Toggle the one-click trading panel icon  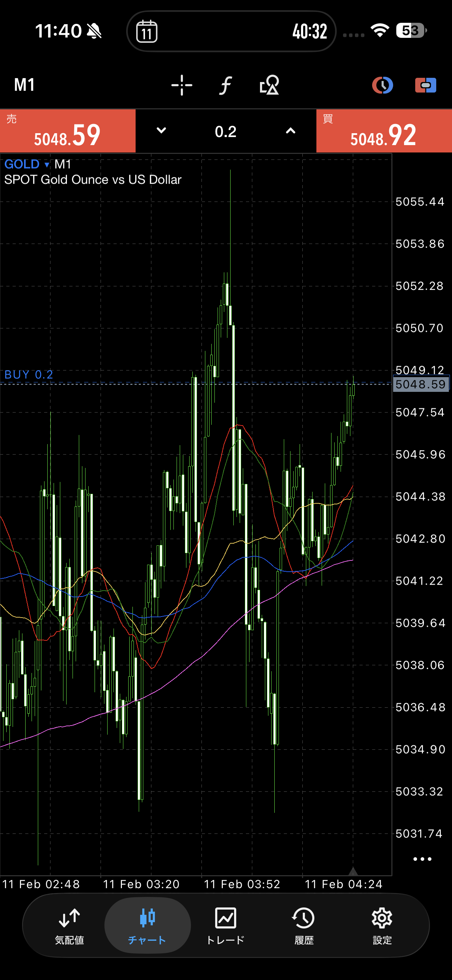tap(425, 85)
